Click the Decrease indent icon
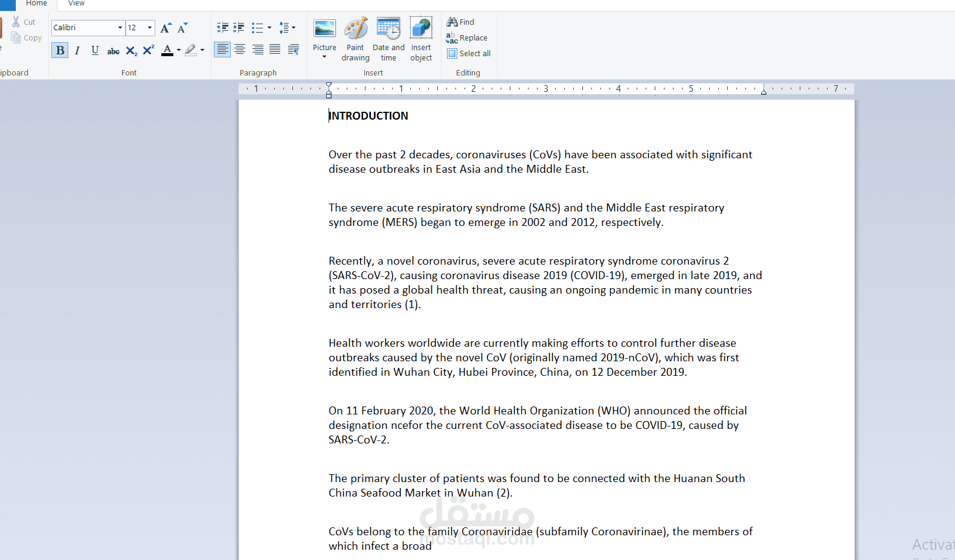Image resolution: width=955 pixels, height=560 pixels. [222, 28]
